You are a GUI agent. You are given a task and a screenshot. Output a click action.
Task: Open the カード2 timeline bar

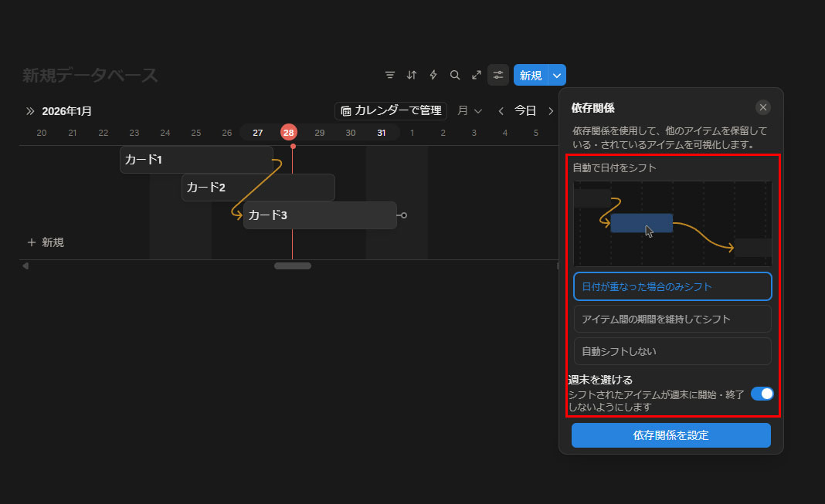pyautogui.click(x=258, y=188)
